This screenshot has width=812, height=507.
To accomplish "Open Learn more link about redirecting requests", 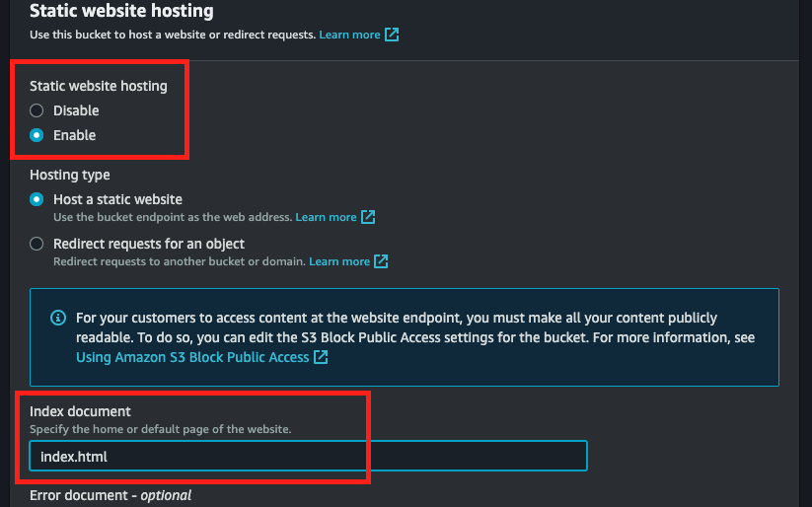I will pos(338,261).
